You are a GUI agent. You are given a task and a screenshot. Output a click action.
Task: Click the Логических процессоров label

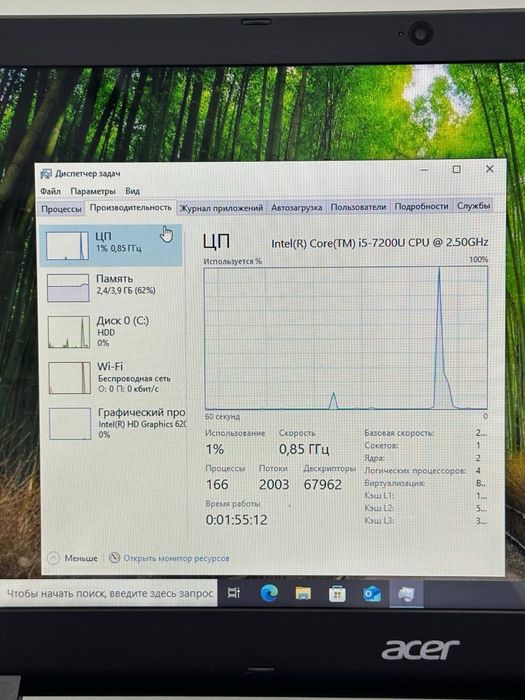[x=415, y=471]
